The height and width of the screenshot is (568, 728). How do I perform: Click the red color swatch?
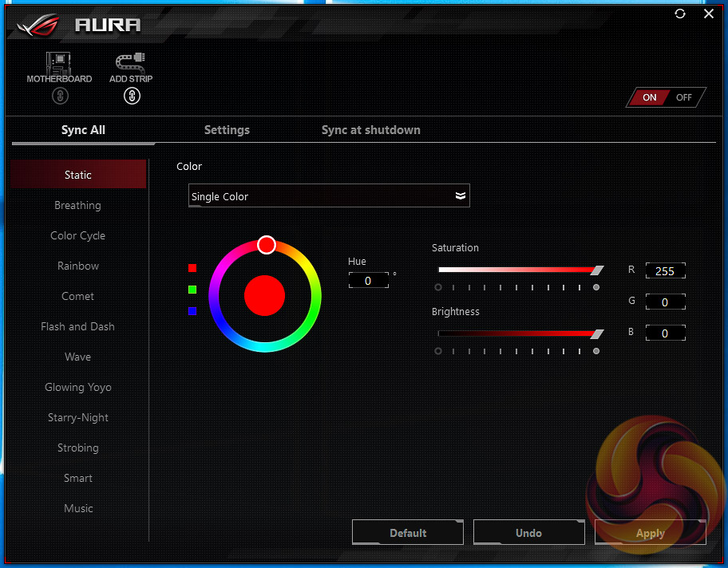click(192, 268)
